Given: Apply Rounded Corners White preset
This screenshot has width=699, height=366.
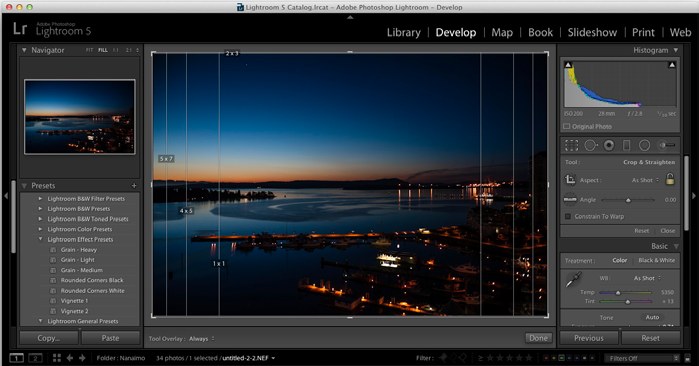Looking at the screenshot, I should pos(93,291).
